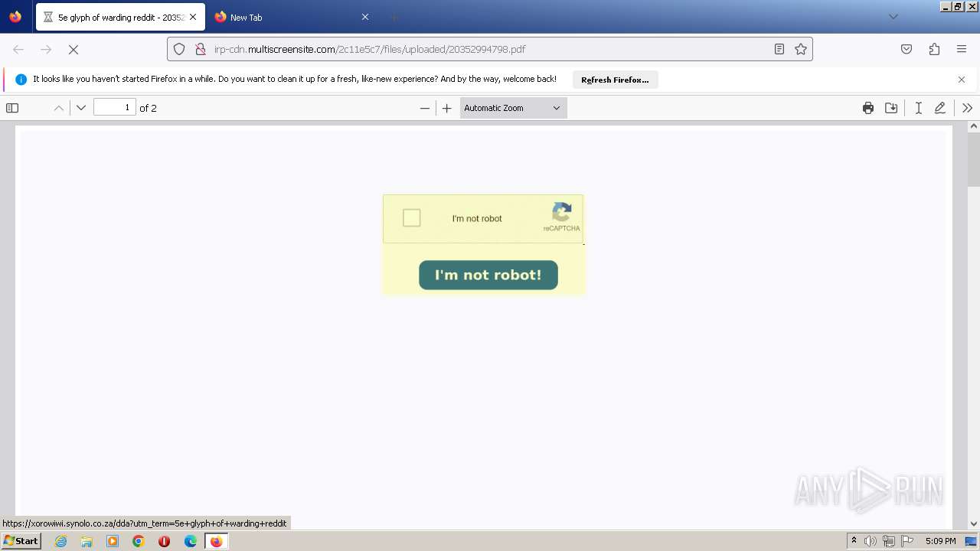This screenshot has width=980, height=551.
Task: Click the vertical scrollbar thumb
Action: click(974, 161)
